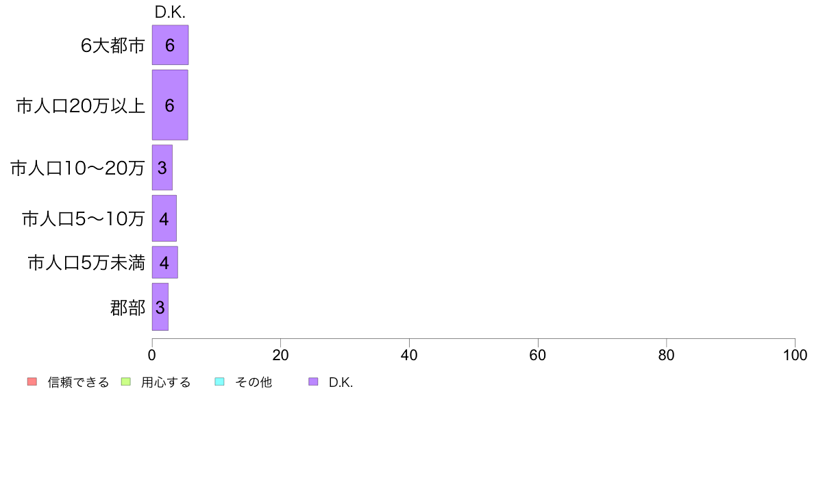
Task: Click the 市人口5〜10万 bar showing 4
Action: [x=164, y=218]
